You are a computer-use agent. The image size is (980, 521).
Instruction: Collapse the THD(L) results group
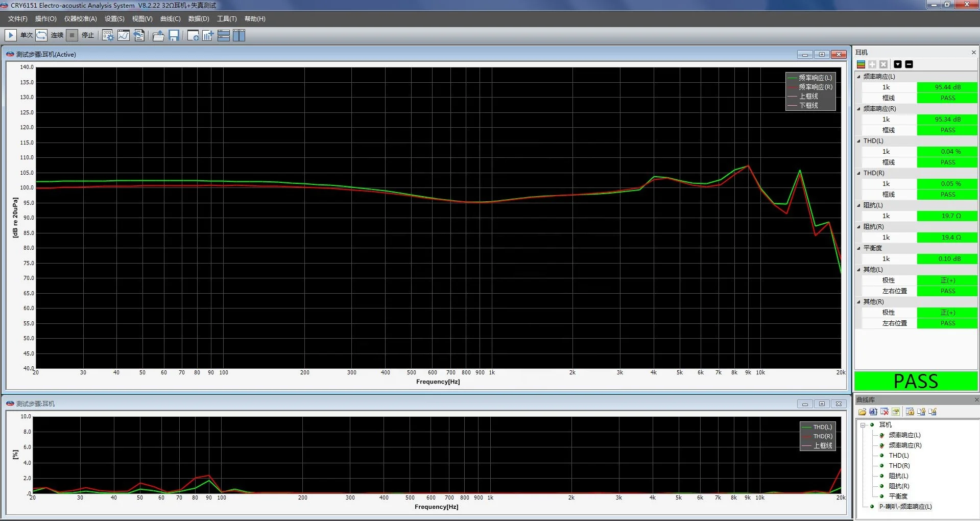(858, 141)
